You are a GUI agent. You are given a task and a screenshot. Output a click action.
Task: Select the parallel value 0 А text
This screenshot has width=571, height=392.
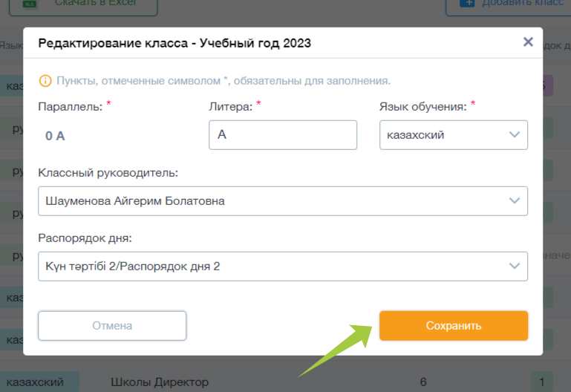(x=55, y=136)
